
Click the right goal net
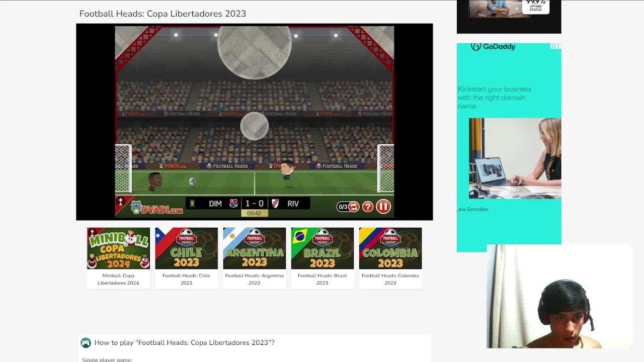[386, 168]
